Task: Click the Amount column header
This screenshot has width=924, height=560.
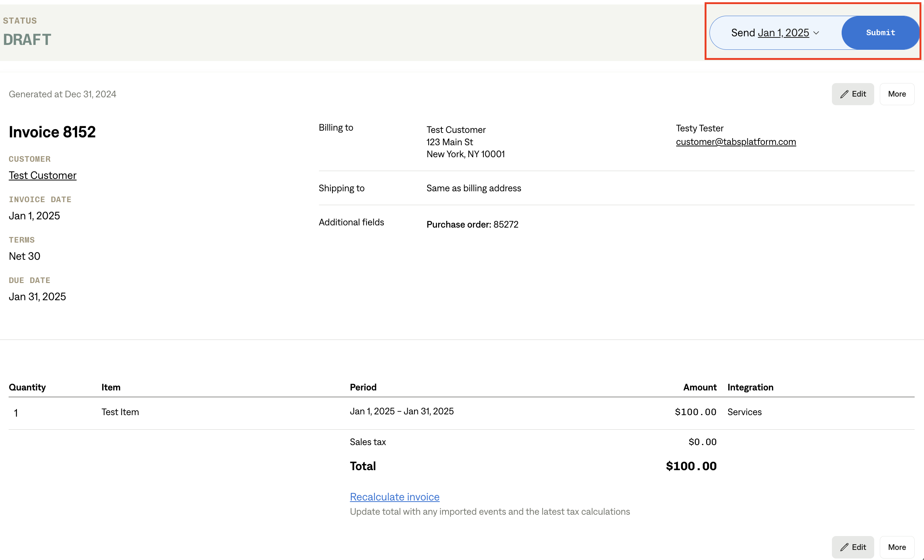Action: click(699, 387)
